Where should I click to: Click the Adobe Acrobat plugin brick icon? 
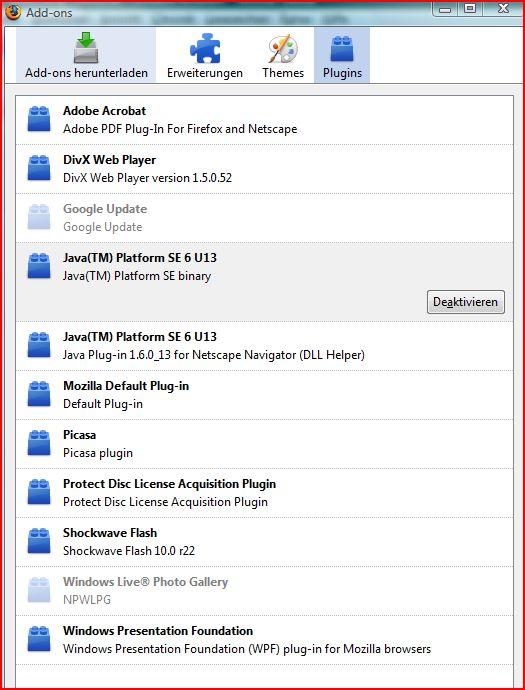(39, 119)
